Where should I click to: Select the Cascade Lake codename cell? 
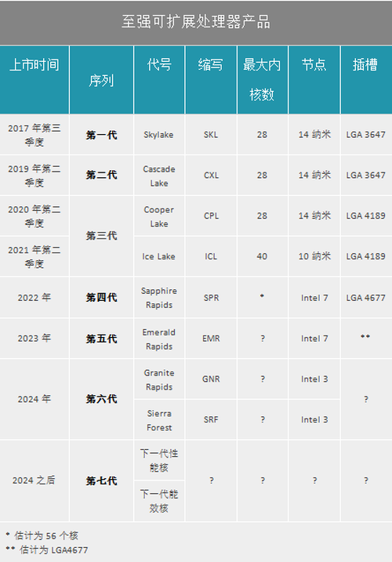tap(159, 176)
